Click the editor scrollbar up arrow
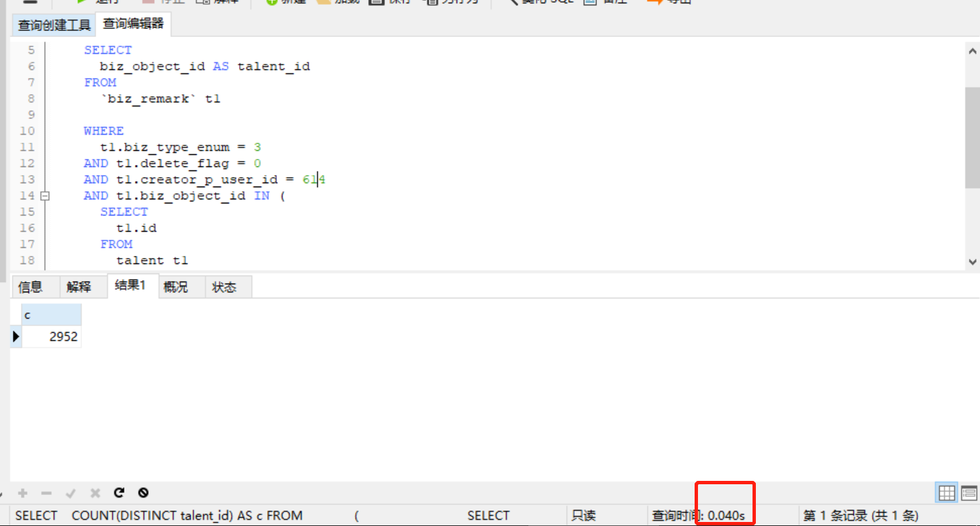The image size is (980, 526). click(x=973, y=51)
